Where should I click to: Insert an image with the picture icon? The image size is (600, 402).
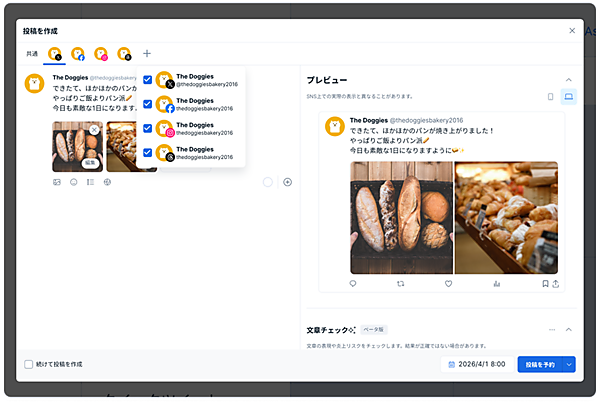57,182
